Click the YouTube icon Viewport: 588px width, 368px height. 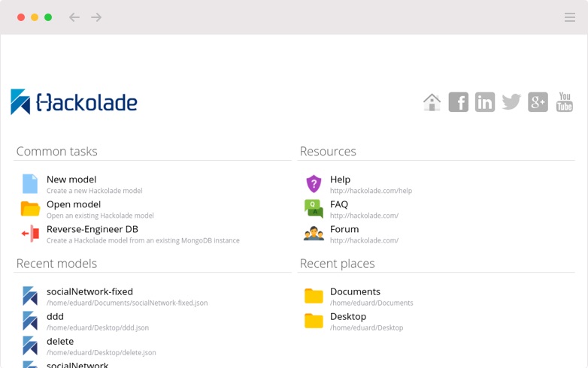click(x=565, y=102)
